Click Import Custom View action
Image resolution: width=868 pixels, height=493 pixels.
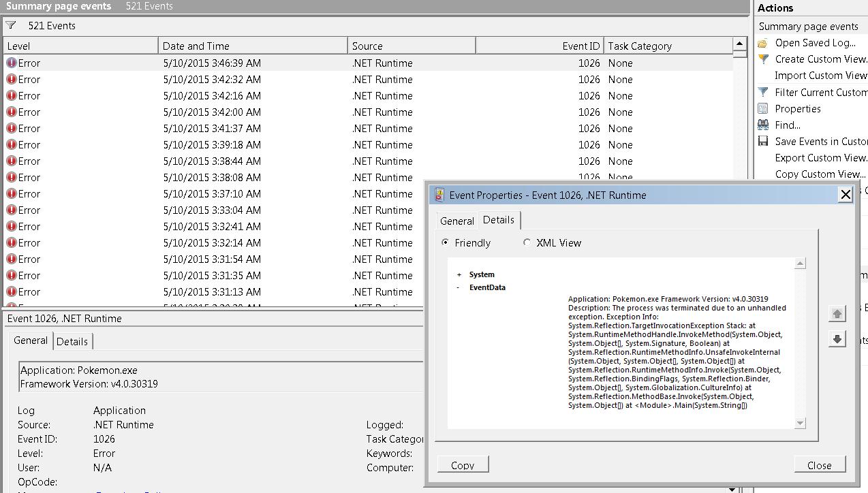[x=821, y=76]
